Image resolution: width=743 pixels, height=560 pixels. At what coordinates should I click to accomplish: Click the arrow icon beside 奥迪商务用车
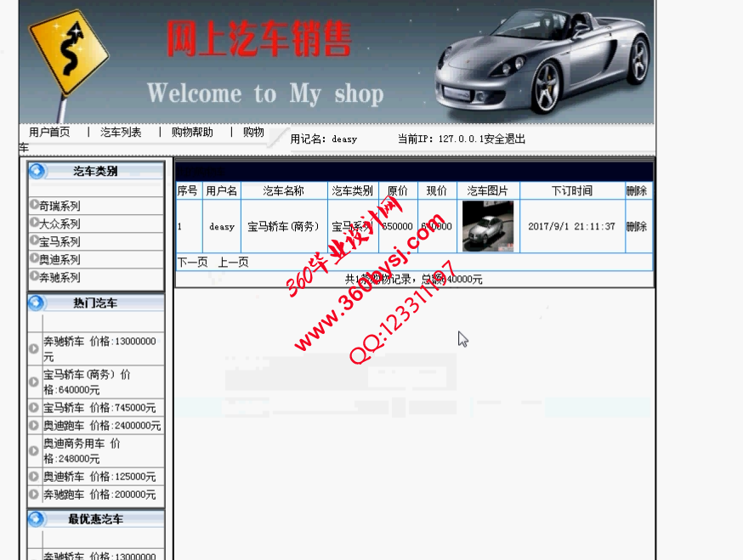tap(34, 450)
